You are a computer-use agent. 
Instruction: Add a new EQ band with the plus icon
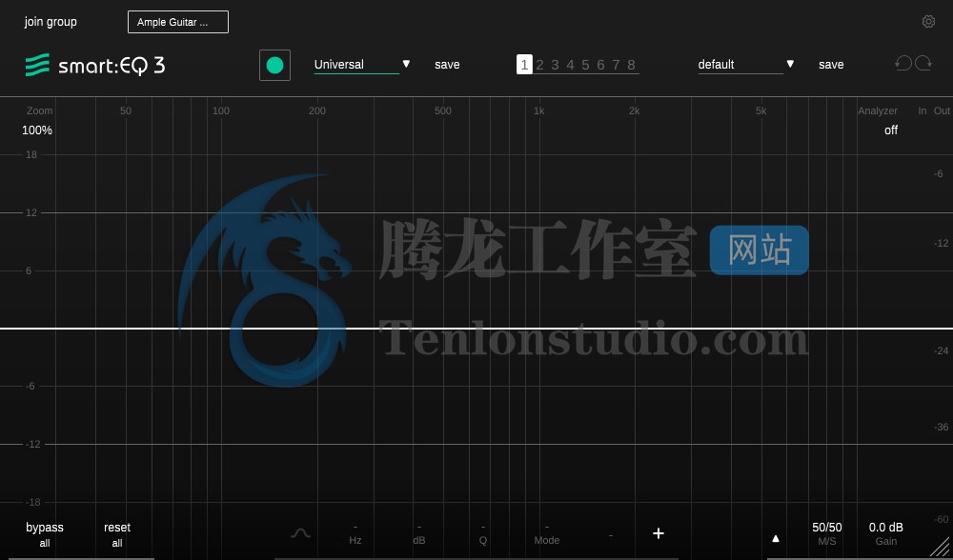[x=659, y=533]
